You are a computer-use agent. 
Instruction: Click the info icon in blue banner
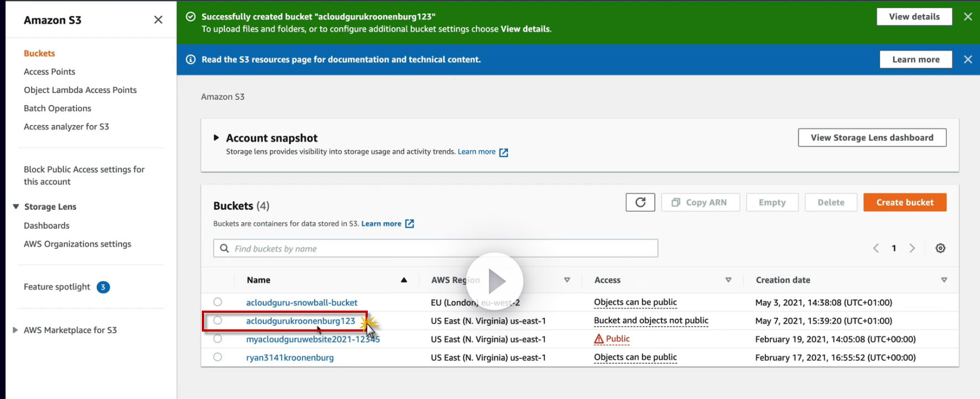pos(191,59)
